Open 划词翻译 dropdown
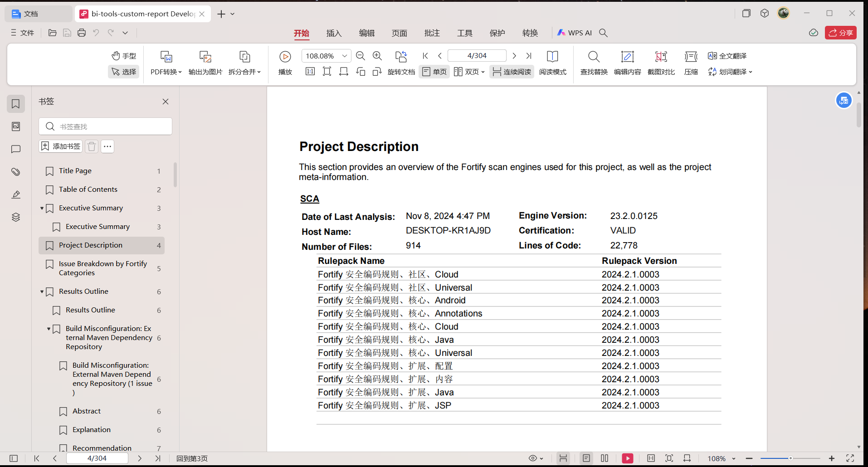The image size is (868, 467). point(730,72)
